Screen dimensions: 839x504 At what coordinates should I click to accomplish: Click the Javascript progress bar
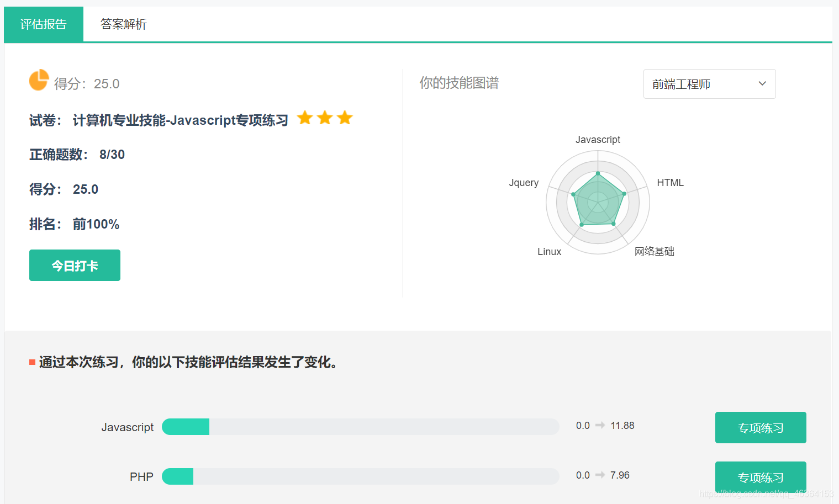pyautogui.click(x=361, y=427)
